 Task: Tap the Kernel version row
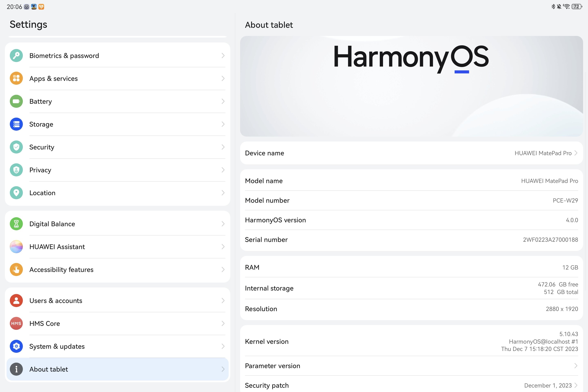pos(412,342)
